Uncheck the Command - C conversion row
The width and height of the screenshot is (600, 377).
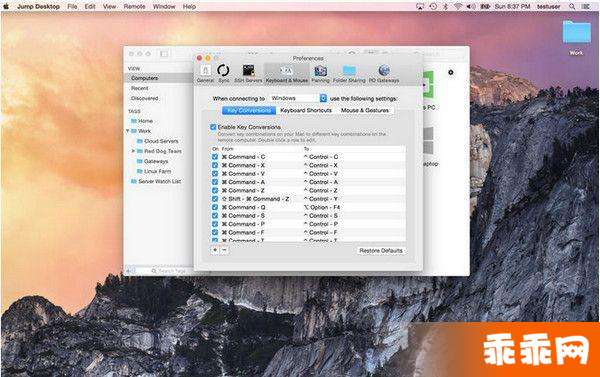[x=215, y=157]
